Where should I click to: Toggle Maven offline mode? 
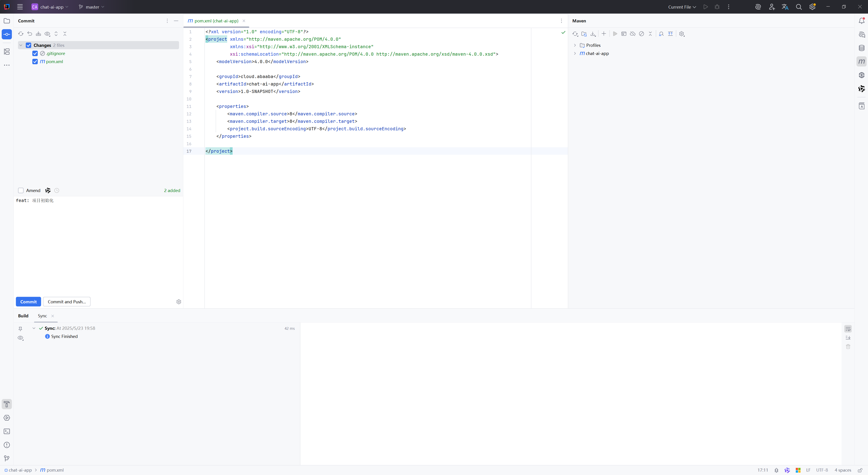point(632,34)
